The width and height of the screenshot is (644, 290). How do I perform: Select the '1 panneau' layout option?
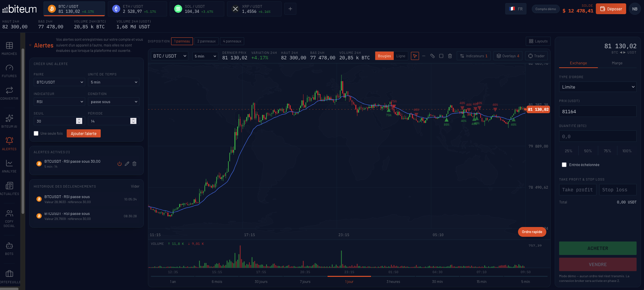pyautogui.click(x=182, y=41)
